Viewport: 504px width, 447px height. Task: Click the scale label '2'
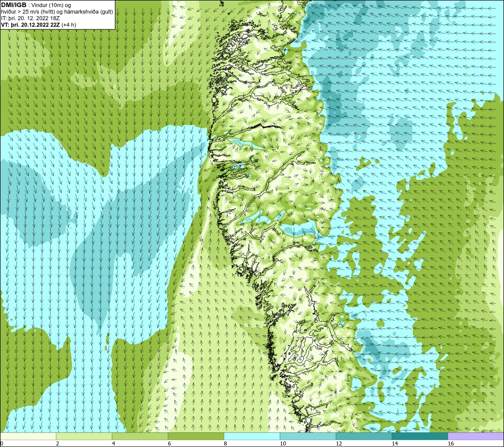(57, 443)
